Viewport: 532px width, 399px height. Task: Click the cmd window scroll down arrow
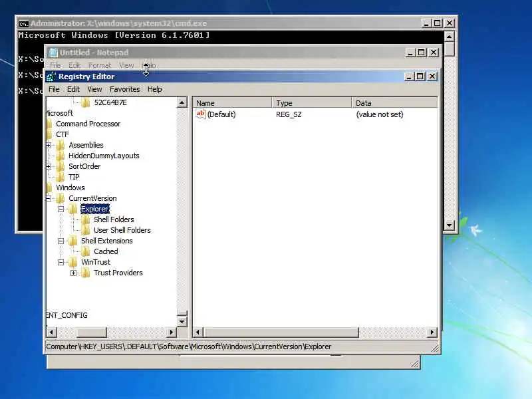450,225
